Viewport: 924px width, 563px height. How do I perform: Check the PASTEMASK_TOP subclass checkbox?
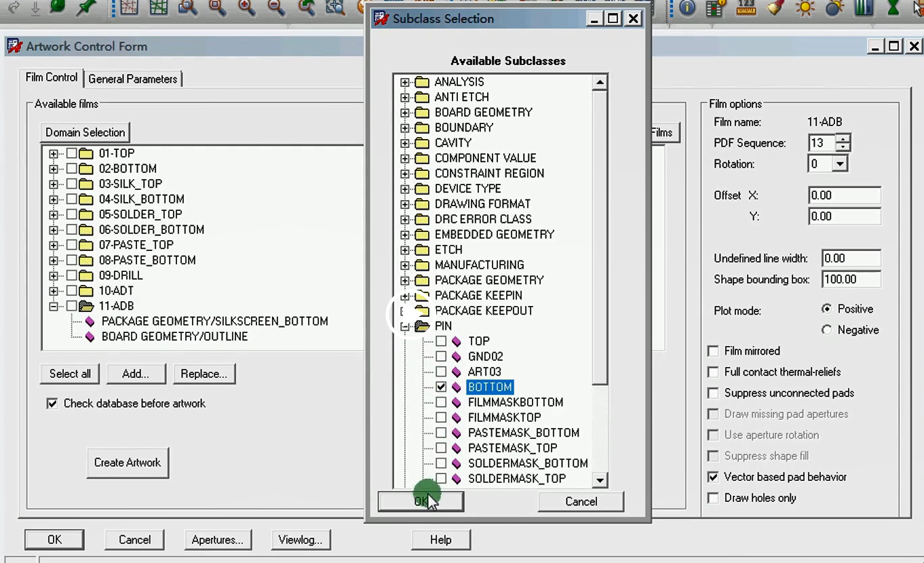[x=441, y=448]
